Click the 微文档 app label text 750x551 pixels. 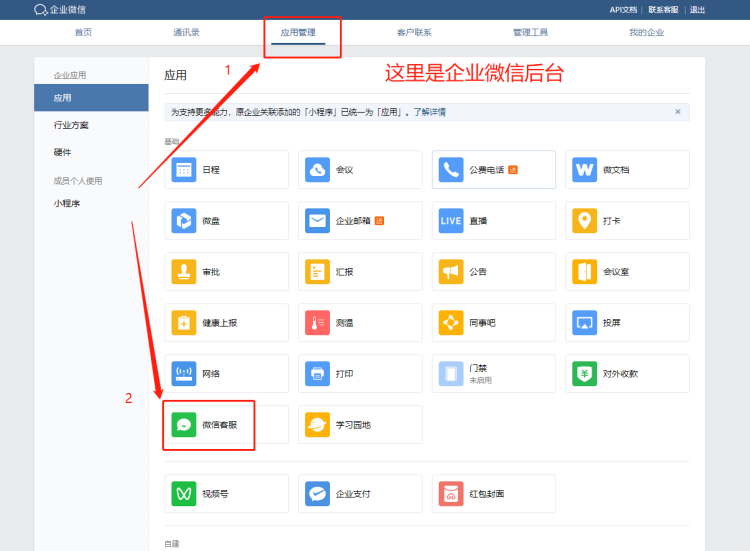click(x=616, y=170)
